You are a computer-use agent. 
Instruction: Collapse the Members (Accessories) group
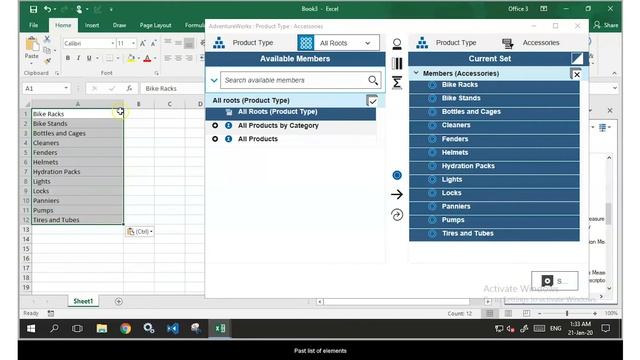[416, 73]
